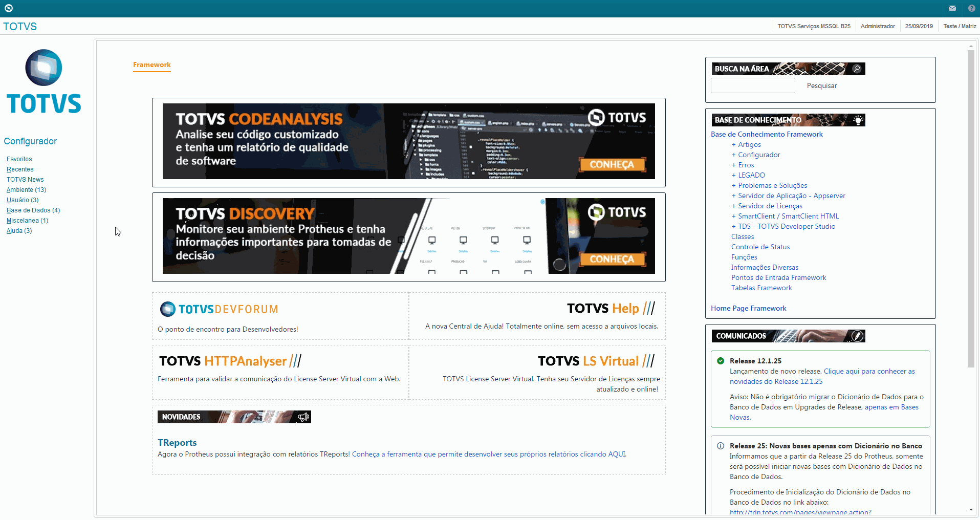
Task: Open the Funções link
Action: click(744, 257)
